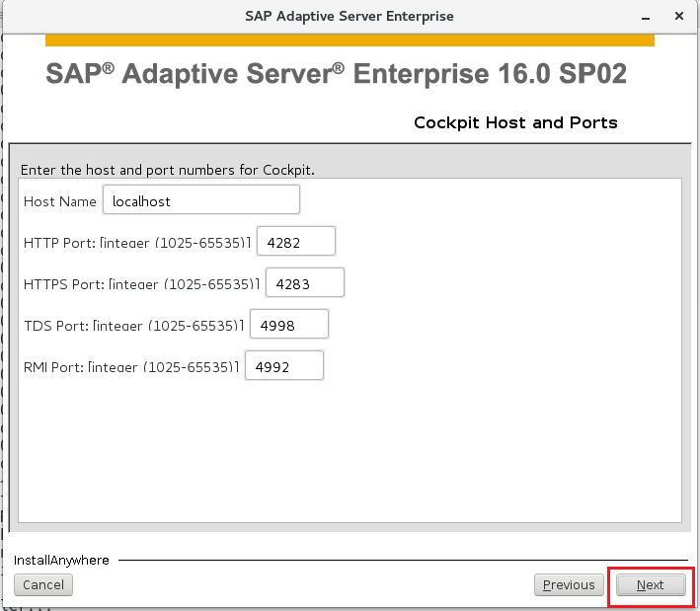Cancel the installation wizard
The image size is (700, 611).
(x=43, y=584)
